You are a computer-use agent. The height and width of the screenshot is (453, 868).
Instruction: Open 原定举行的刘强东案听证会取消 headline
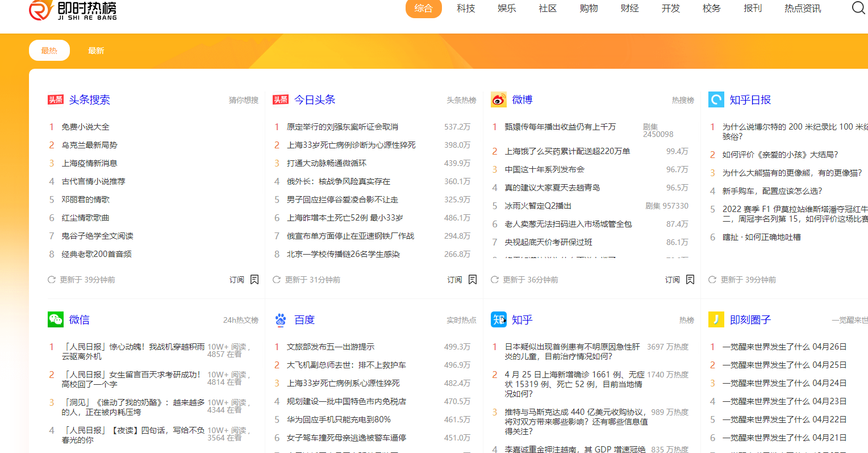[x=342, y=127]
